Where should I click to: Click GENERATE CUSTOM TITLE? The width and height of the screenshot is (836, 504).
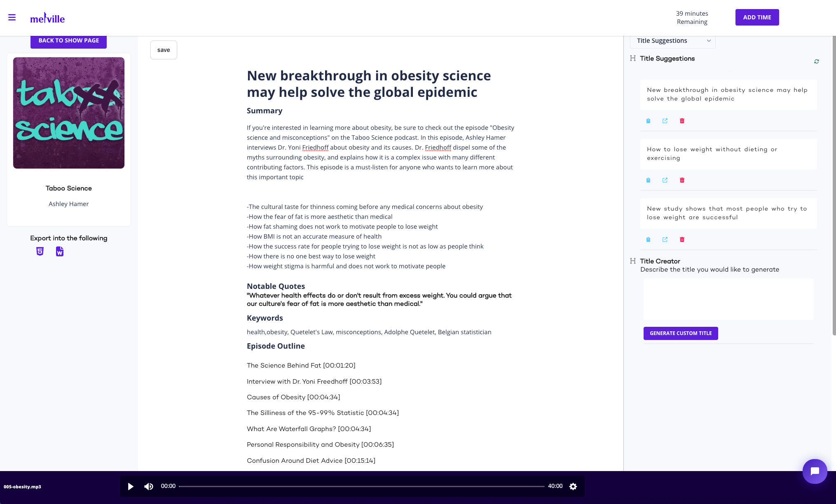click(x=680, y=333)
